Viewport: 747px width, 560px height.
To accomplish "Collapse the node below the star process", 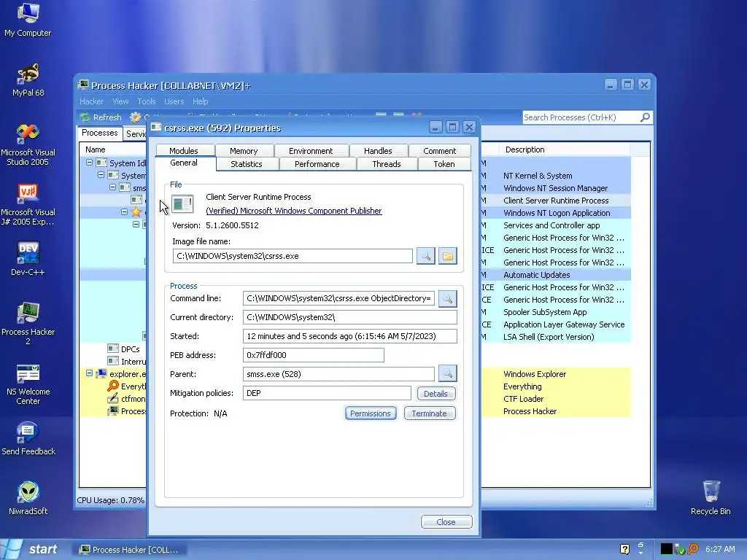I will point(136,224).
